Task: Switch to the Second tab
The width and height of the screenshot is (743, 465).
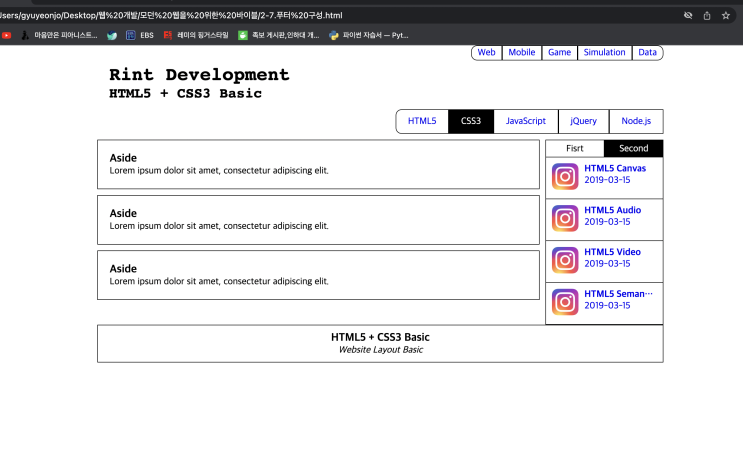Action: point(634,148)
